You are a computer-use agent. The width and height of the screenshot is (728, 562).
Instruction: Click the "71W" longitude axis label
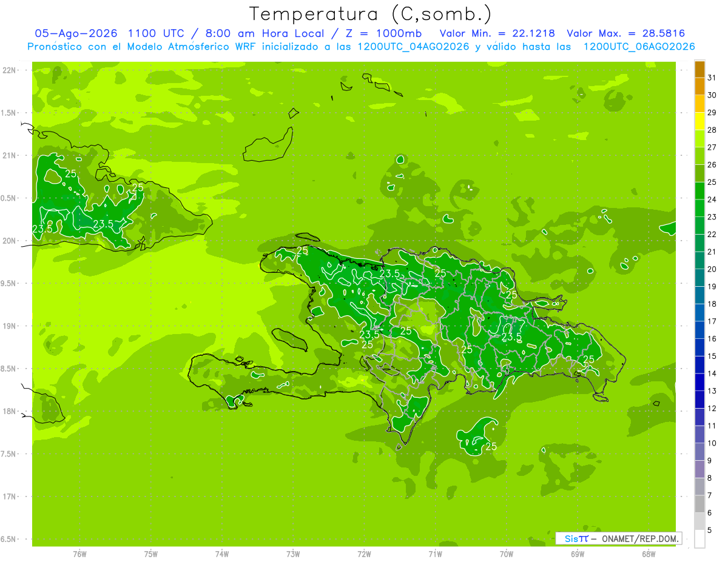(x=435, y=554)
